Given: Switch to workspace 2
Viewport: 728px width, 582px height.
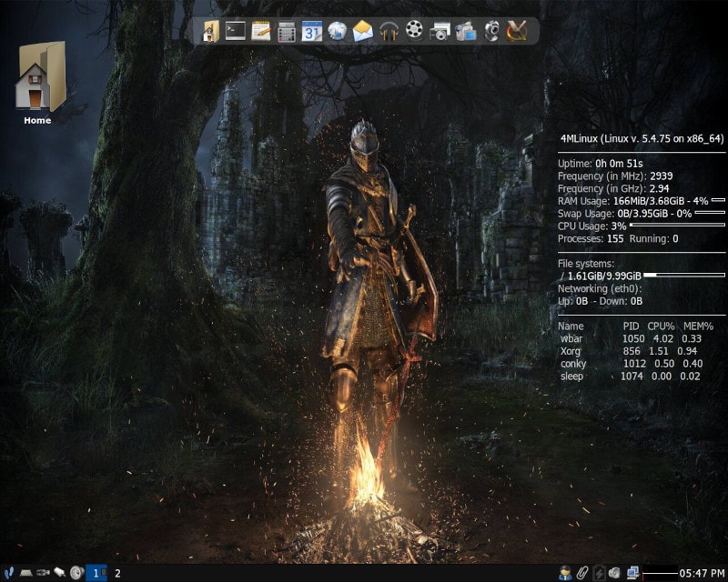Looking at the screenshot, I should coord(117,573).
